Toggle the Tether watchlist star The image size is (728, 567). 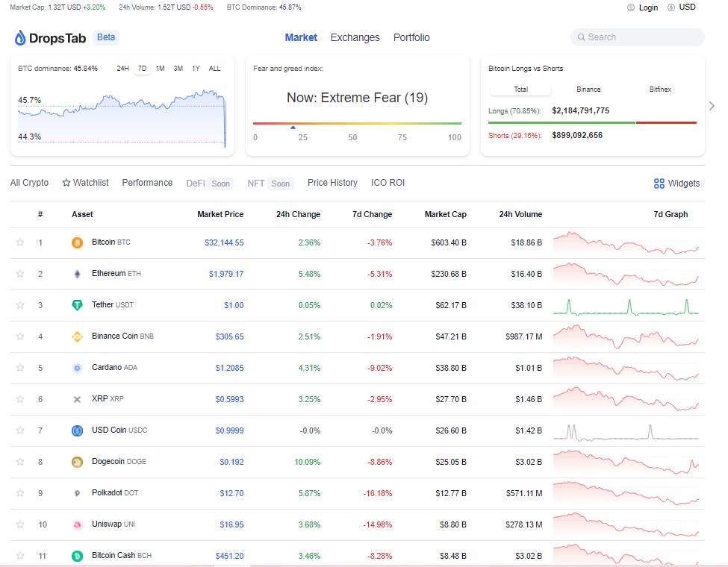(20, 305)
